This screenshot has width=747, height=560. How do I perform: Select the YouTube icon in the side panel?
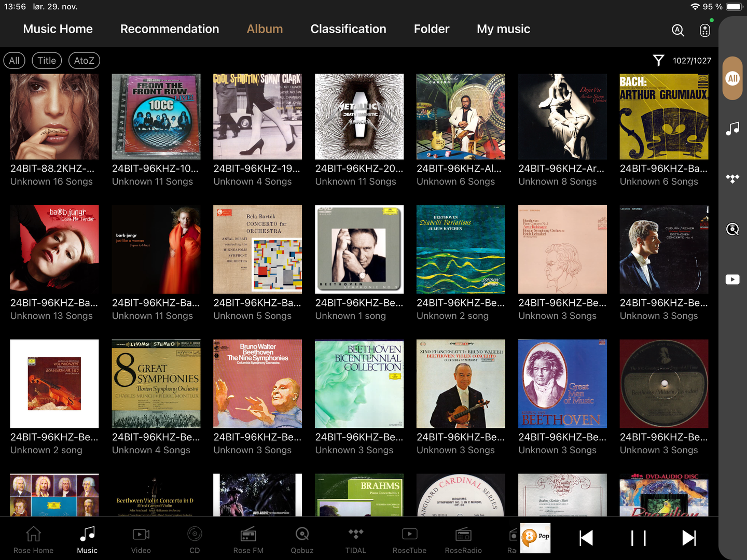[732, 279]
